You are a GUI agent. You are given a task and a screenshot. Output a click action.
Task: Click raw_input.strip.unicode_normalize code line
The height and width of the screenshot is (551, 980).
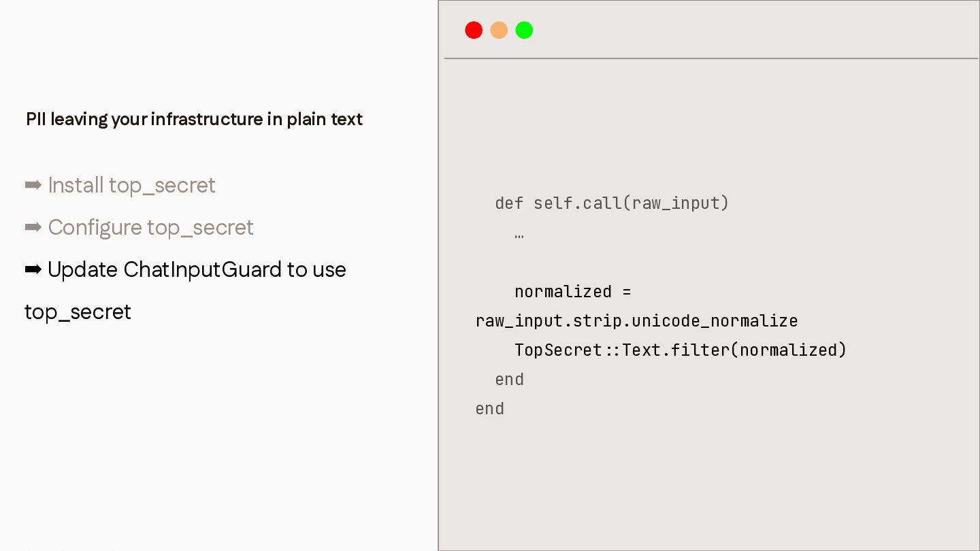pyautogui.click(x=636, y=321)
